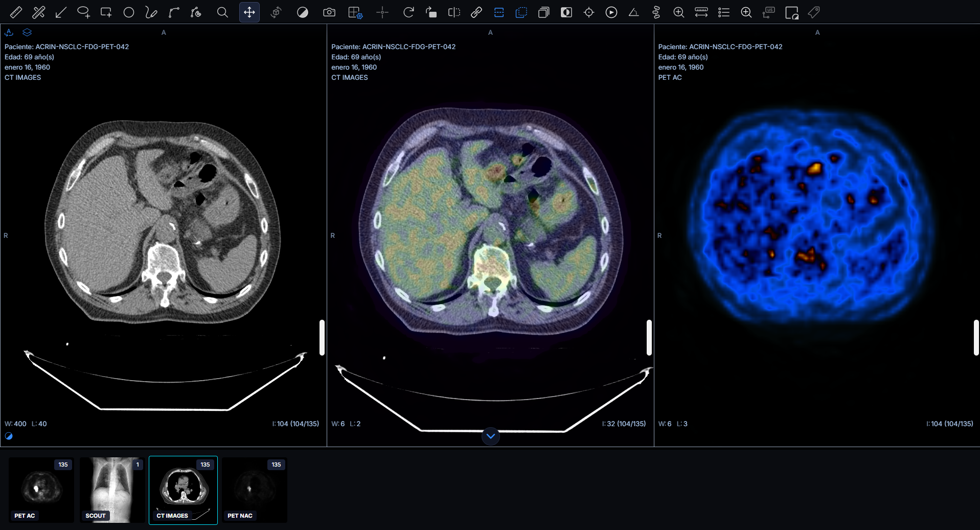This screenshot has width=980, height=530.
Task: Click the Stack scroll layers icon
Action: coord(544,12)
